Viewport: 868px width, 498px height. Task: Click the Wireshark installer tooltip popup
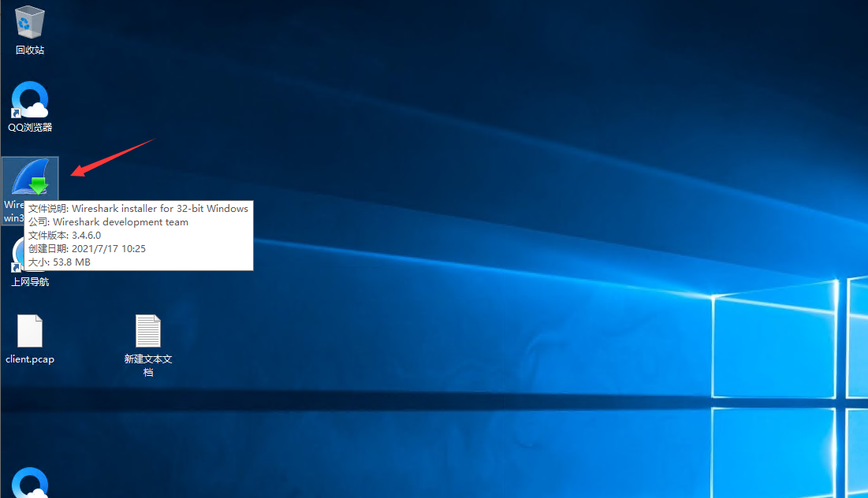tap(138, 235)
